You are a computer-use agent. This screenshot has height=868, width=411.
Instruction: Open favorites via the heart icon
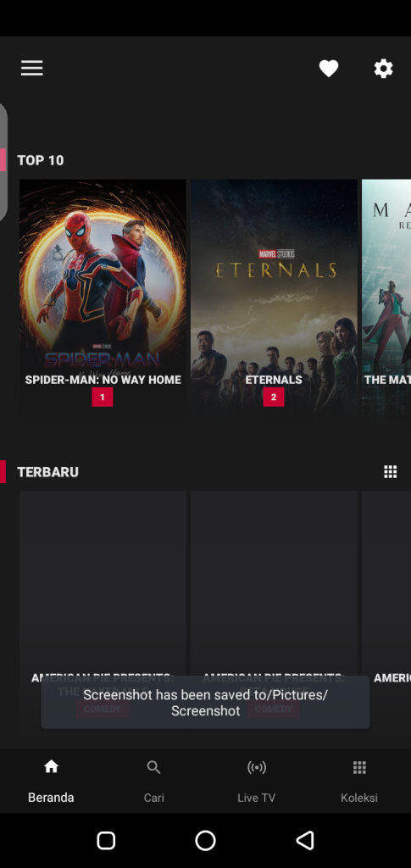coord(329,69)
